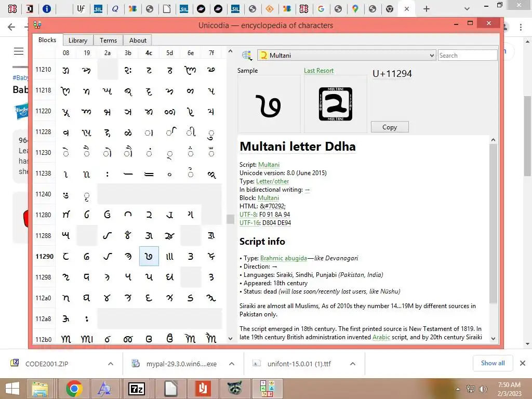Open the About tab
This screenshot has width=532, height=399.
pos(138,41)
